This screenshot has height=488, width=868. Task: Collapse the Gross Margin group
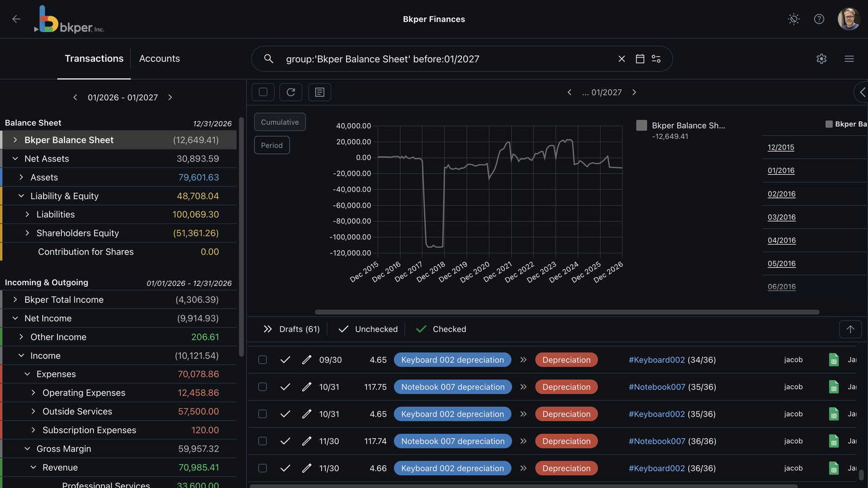(27, 448)
